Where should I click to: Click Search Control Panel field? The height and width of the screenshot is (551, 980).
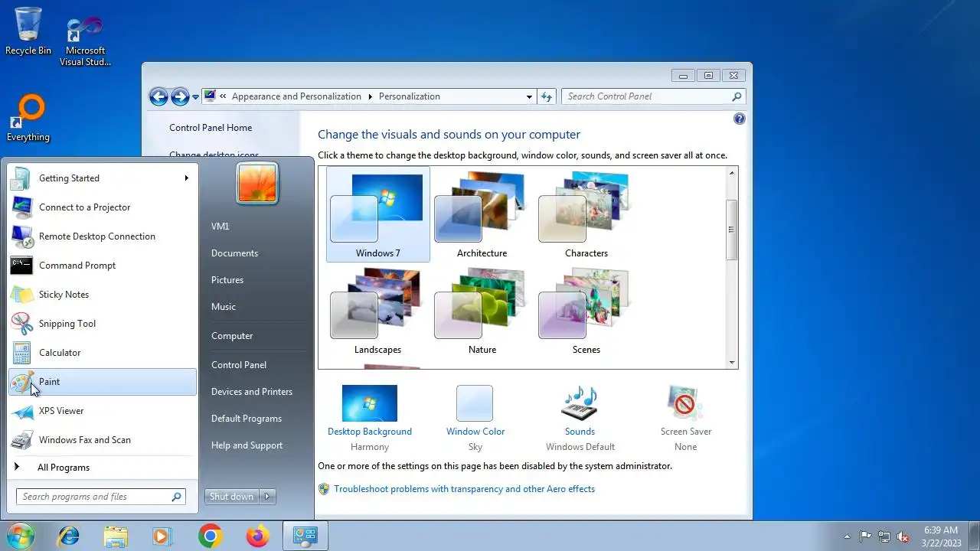pyautogui.click(x=653, y=96)
